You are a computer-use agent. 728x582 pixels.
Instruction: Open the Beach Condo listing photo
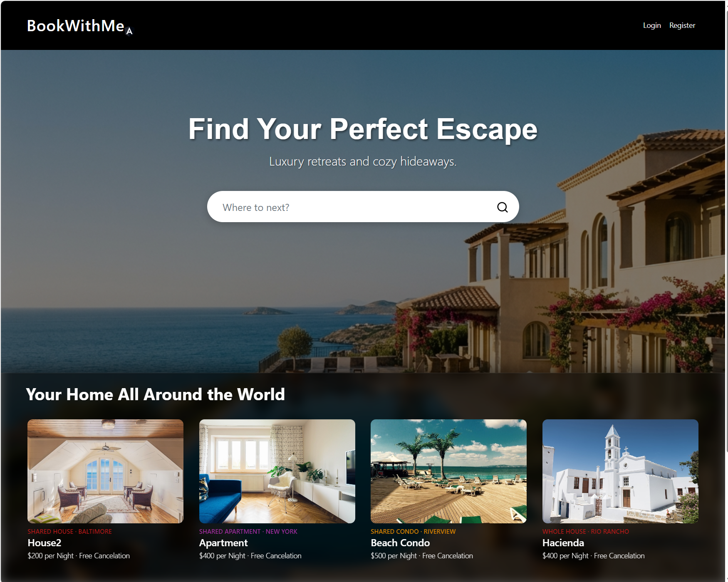[448, 471]
